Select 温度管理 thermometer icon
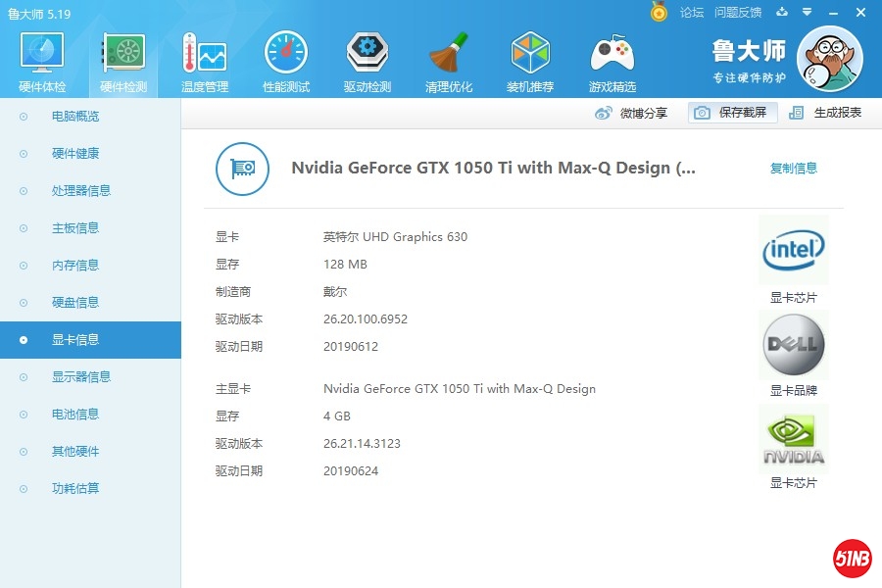Image resolution: width=882 pixels, height=588 pixels. coord(204,54)
